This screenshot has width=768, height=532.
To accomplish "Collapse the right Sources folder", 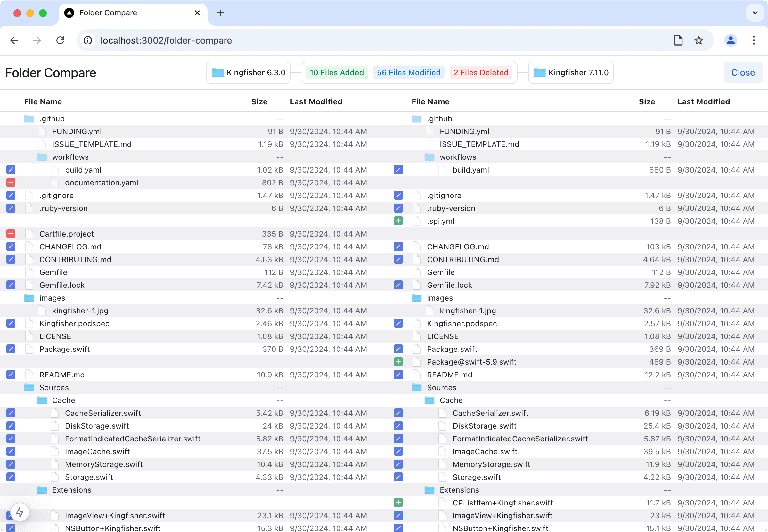I will coord(417,387).
